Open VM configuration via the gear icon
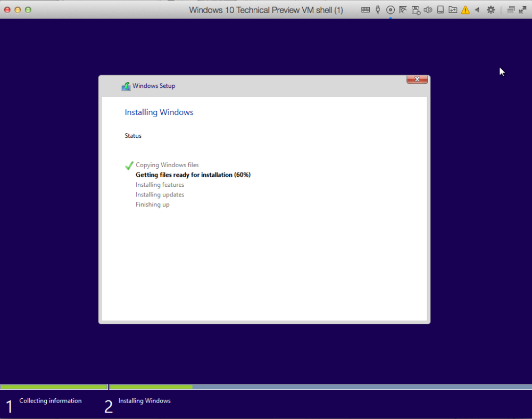Screen dimensions: 532x419 tap(491, 10)
